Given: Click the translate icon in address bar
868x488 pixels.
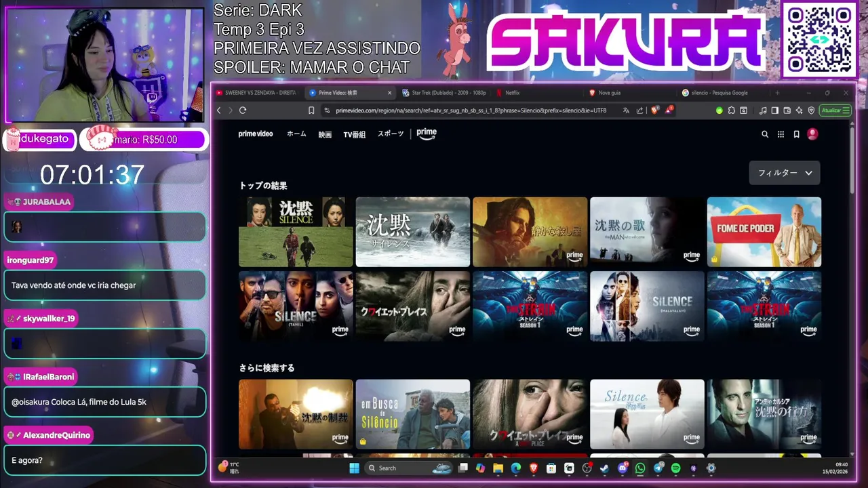Looking at the screenshot, I should click(x=626, y=110).
